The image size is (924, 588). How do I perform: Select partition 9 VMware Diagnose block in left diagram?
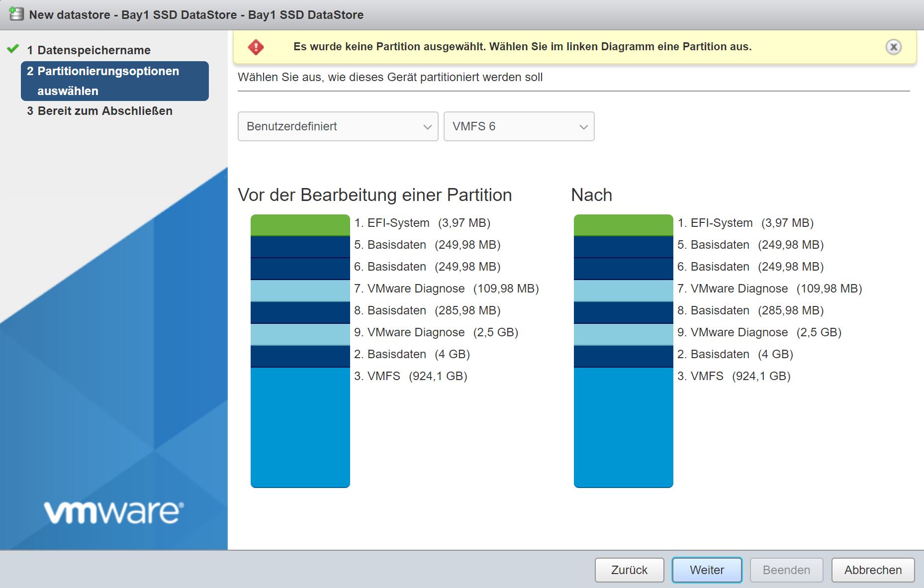300,334
